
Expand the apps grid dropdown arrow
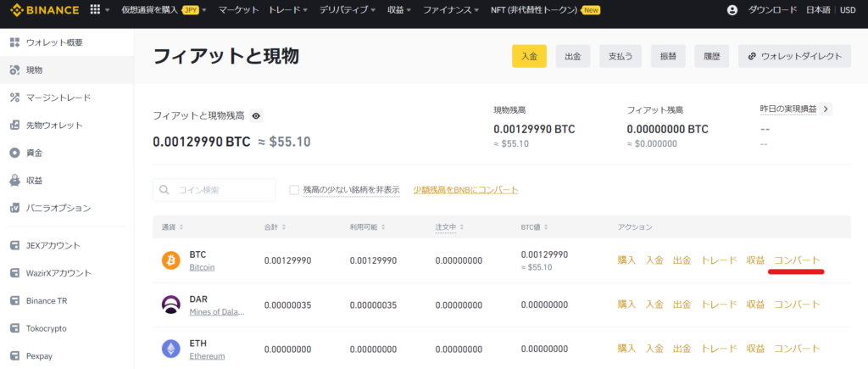pyautogui.click(x=107, y=10)
